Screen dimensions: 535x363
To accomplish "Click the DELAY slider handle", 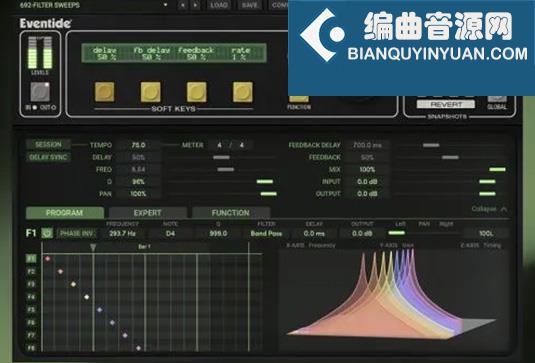I will tap(221, 157).
